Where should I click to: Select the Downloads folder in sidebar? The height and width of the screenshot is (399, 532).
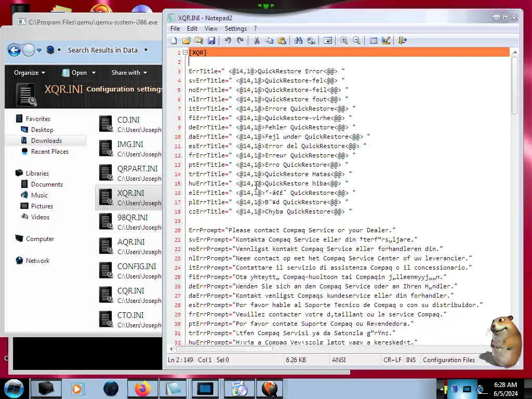[x=46, y=140]
